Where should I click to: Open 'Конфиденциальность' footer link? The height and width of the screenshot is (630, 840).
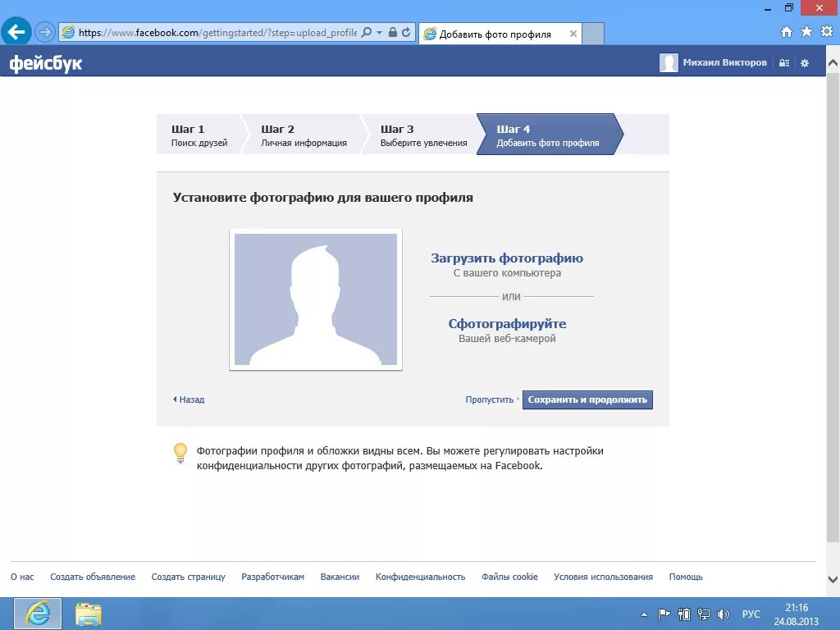[x=420, y=577]
